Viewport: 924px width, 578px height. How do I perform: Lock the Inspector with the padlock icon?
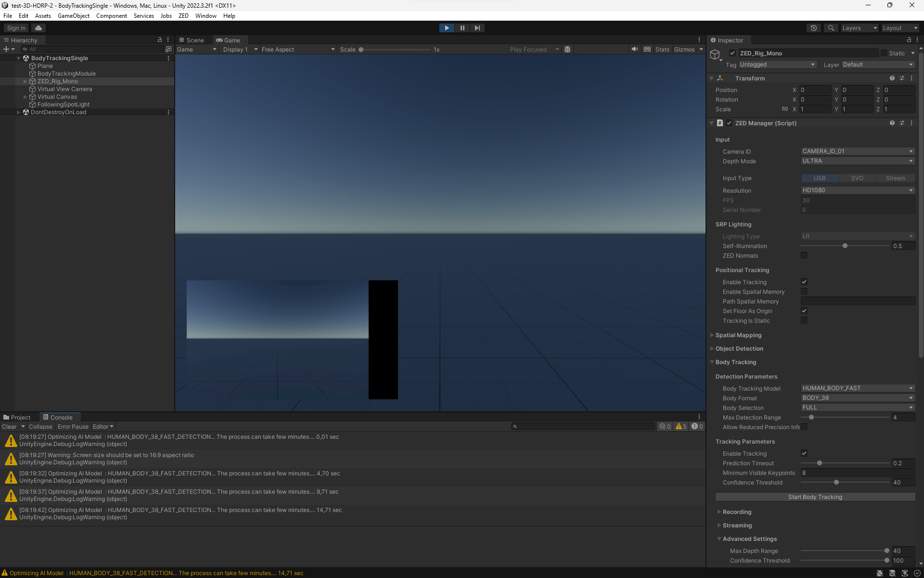tap(909, 40)
